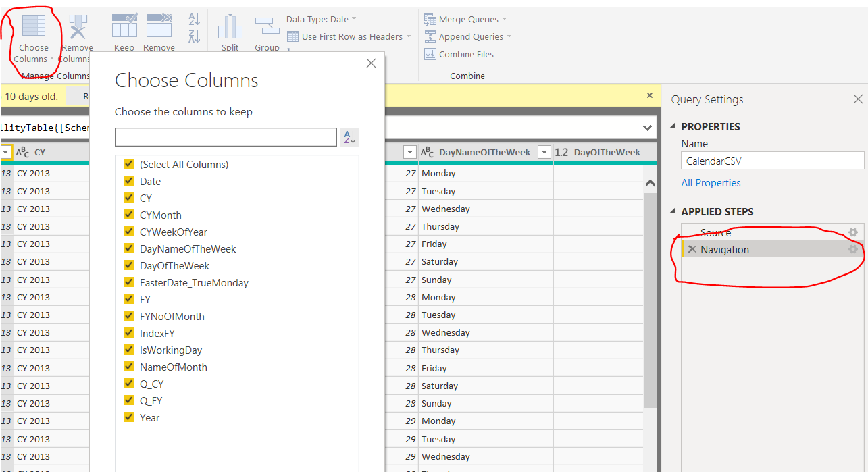Open Append Queries dropdown arrow
Screen dimensions: 868x472
pyautogui.click(x=509, y=37)
